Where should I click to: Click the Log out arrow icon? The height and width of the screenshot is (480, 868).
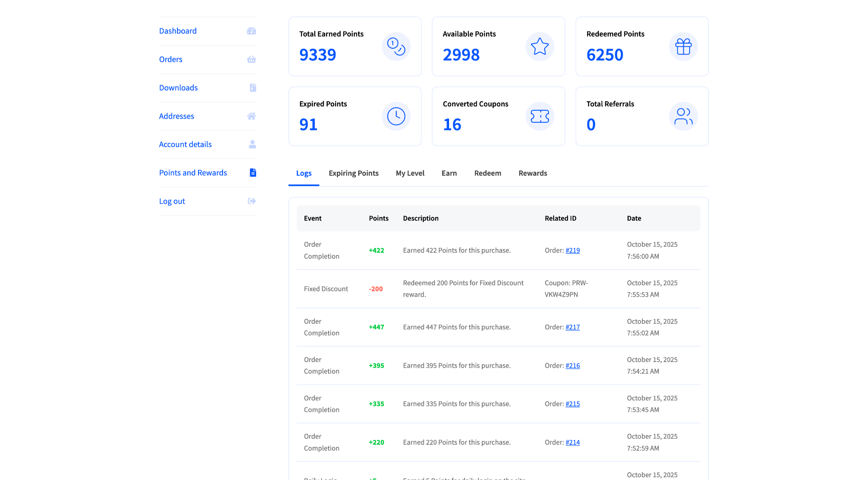(251, 201)
